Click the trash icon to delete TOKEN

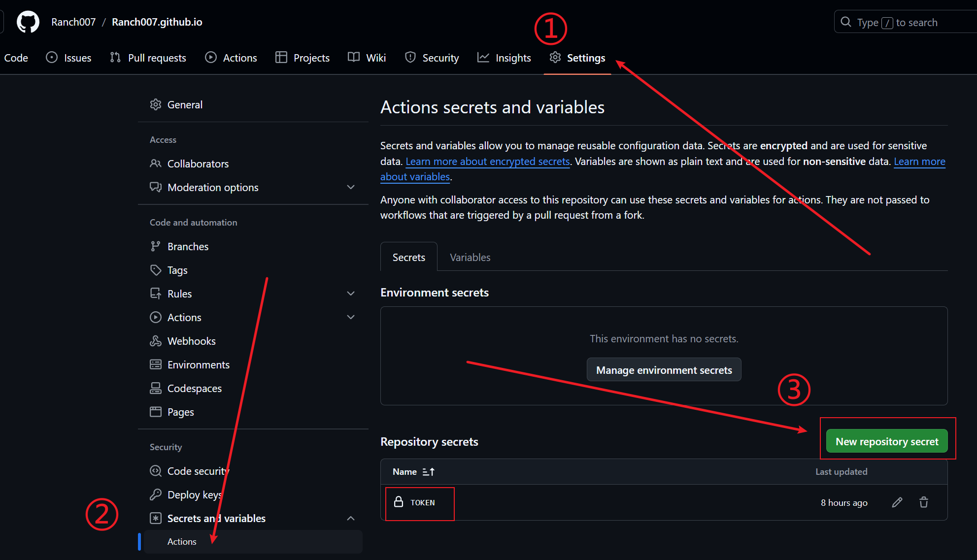coord(924,502)
